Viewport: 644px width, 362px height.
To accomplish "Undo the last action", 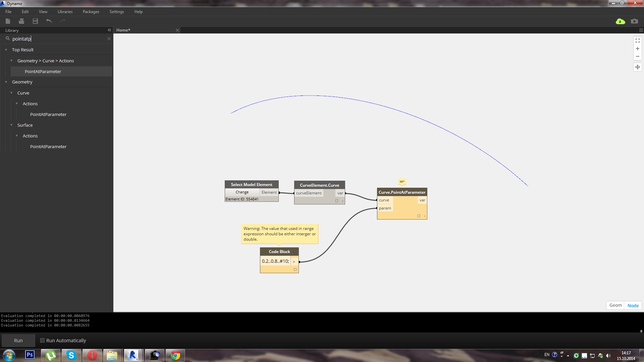I will (49, 21).
